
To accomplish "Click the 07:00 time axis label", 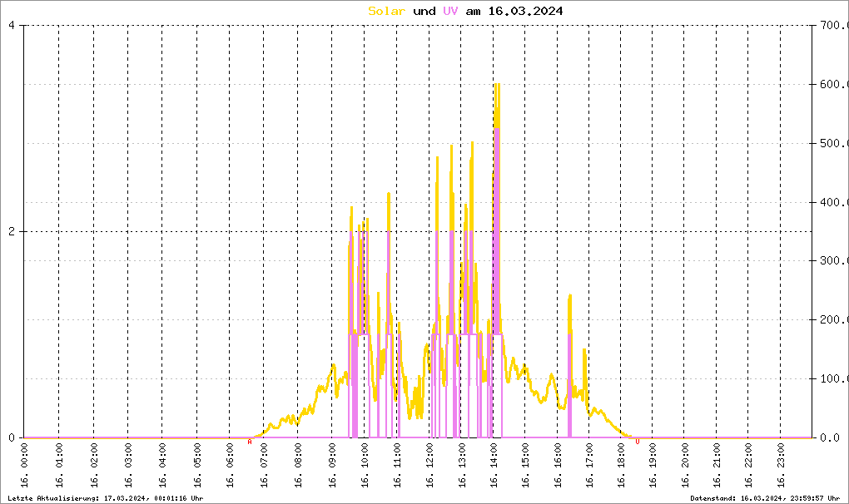I will point(264,465).
